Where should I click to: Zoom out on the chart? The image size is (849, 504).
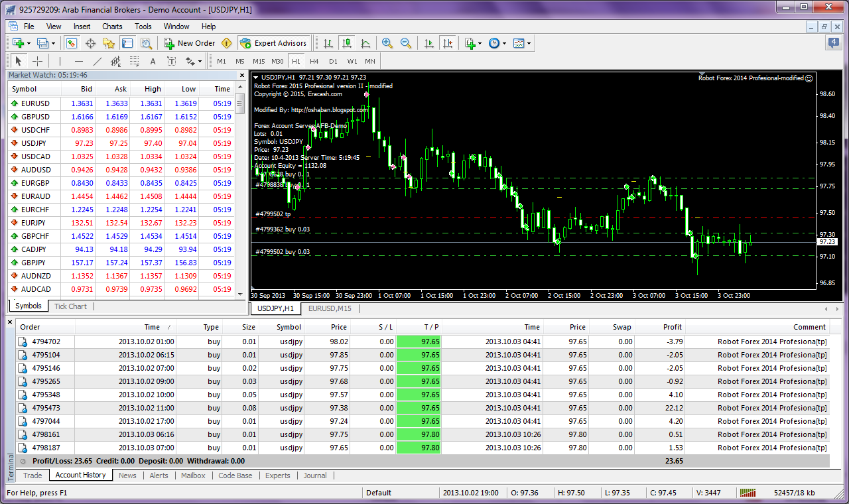(406, 43)
